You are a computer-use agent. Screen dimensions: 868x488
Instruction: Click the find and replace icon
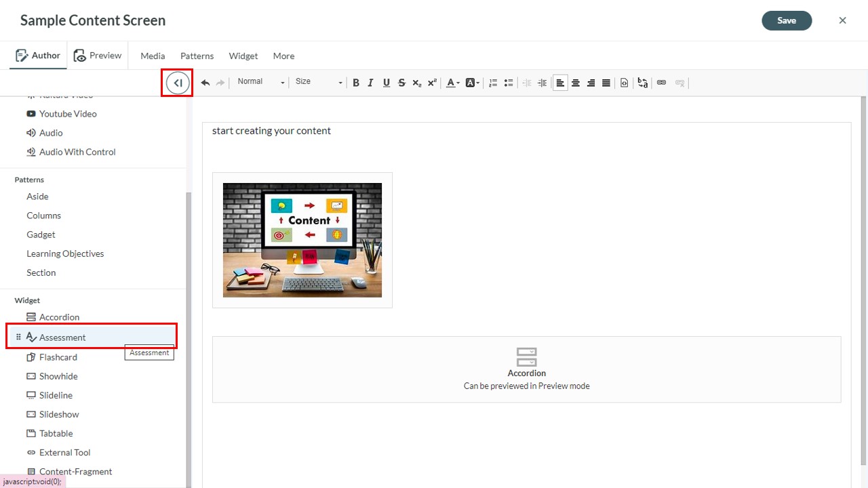pyautogui.click(x=643, y=83)
